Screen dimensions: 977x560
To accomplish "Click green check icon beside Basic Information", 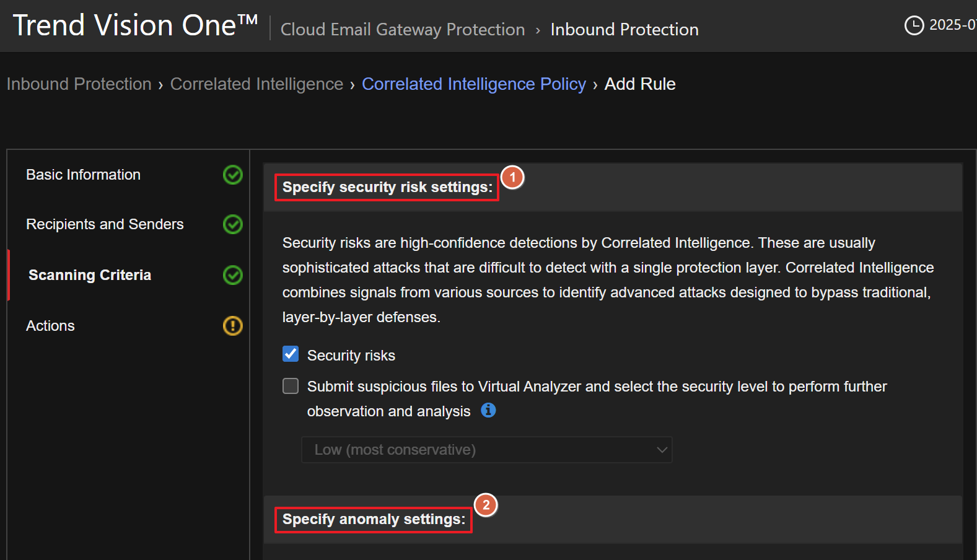I will click(x=232, y=175).
